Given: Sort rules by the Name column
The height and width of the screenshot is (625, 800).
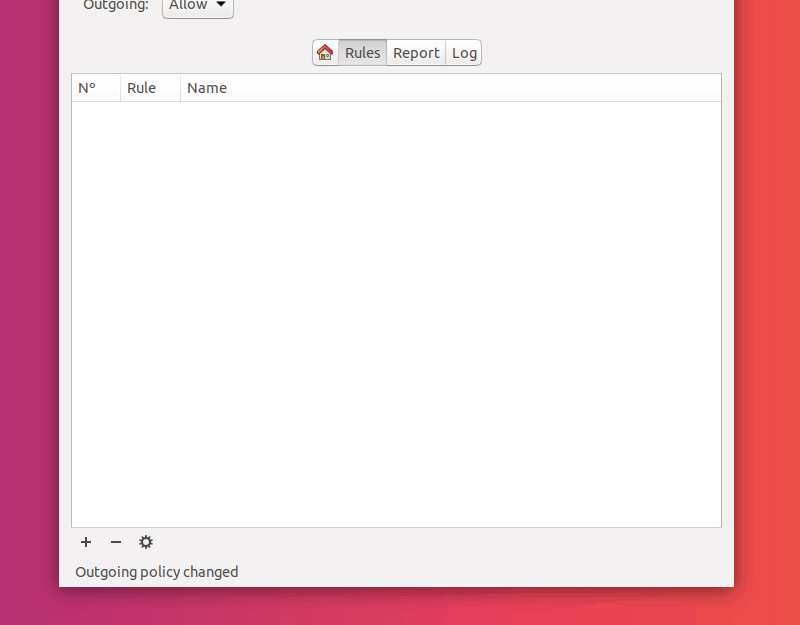Looking at the screenshot, I should coord(207,88).
